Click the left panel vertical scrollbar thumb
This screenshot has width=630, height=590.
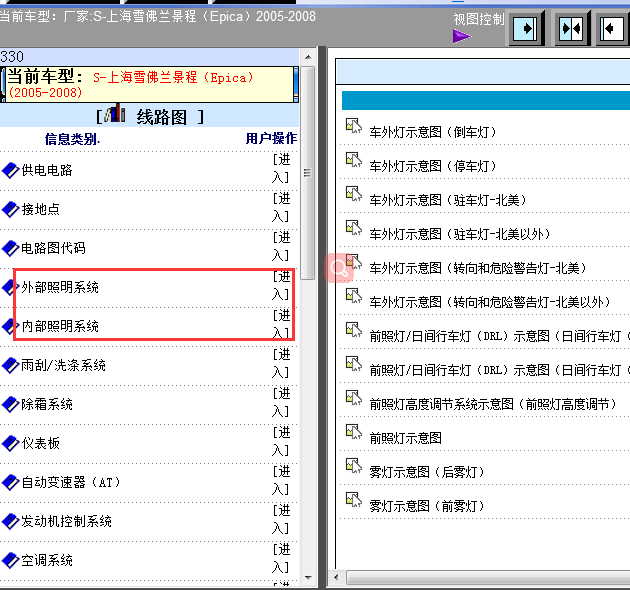click(308, 173)
